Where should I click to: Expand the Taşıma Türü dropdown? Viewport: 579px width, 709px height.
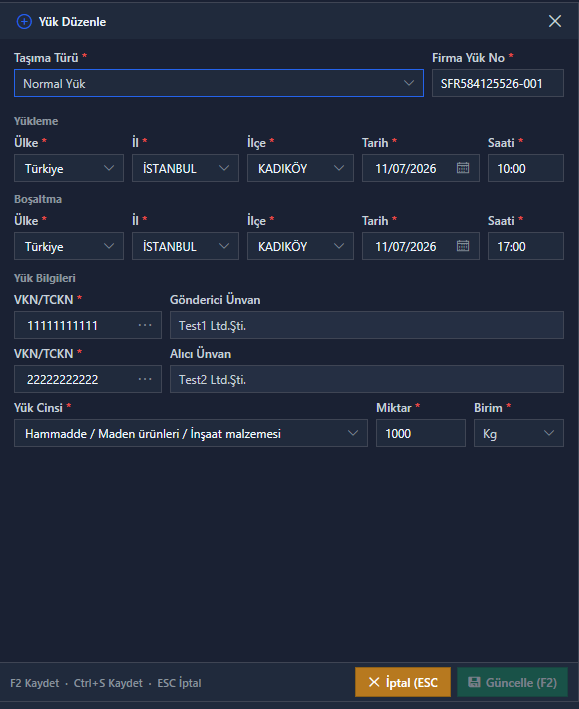(x=219, y=83)
